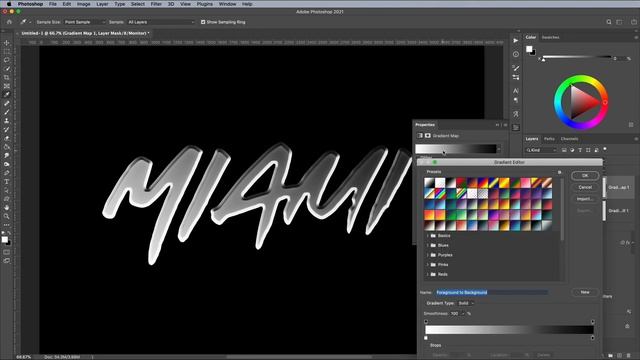
Task: Click the New button in Gradient Editor
Action: coord(585,292)
